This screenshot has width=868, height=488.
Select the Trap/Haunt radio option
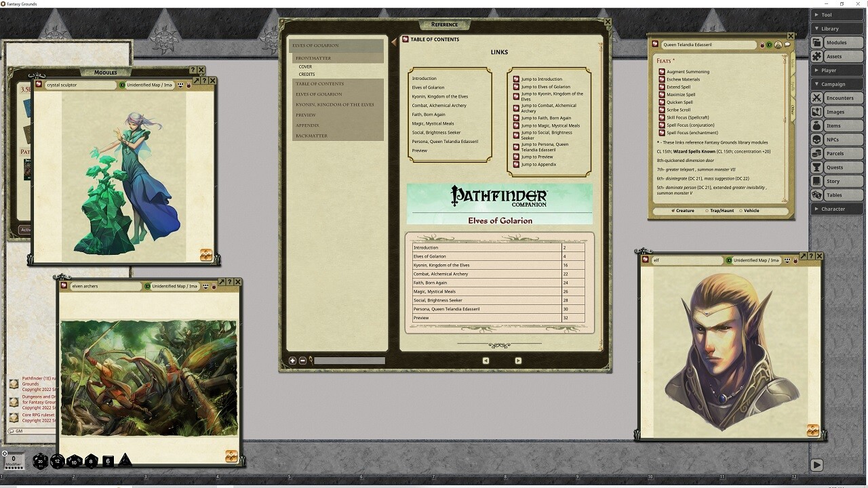707,211
